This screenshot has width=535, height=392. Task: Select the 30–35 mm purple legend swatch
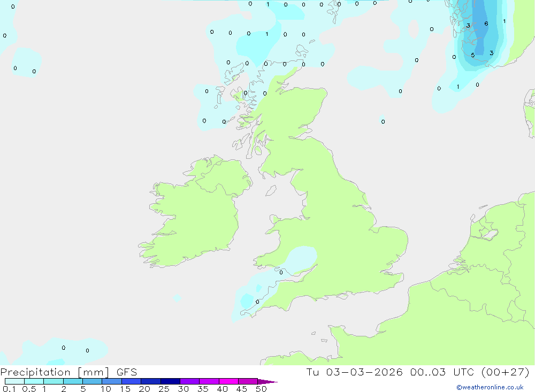tap(189, 381)
